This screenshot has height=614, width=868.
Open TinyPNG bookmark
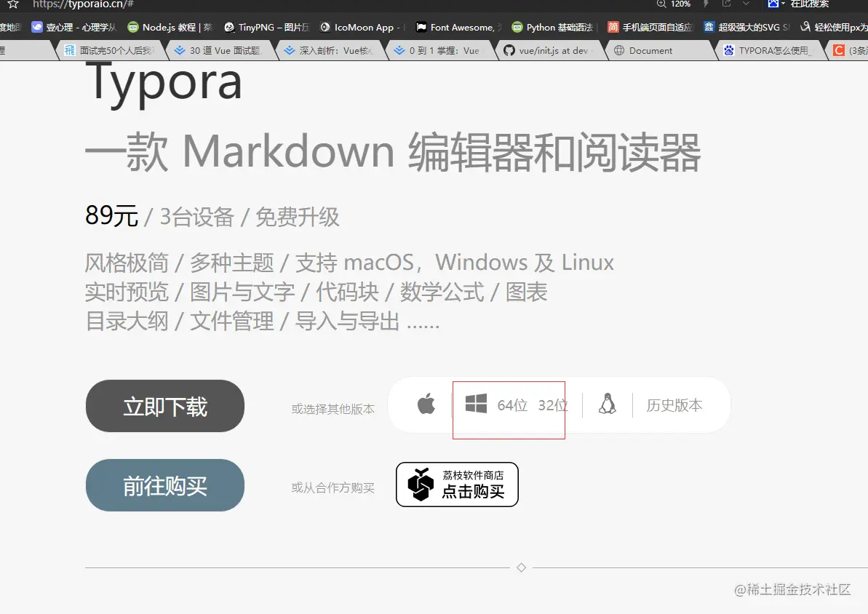(x=266, y=27)
